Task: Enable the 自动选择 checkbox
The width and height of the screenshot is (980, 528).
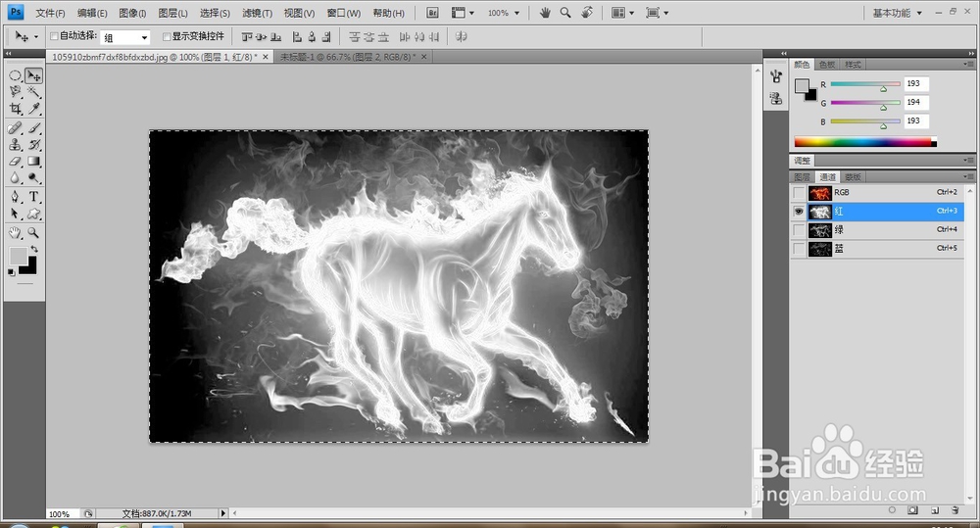Action: click(54, 36)
